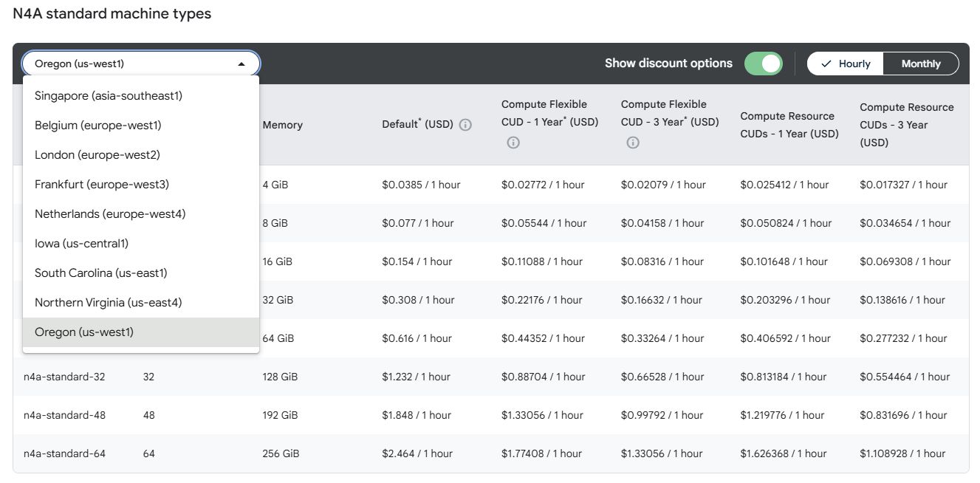Image resolution: width=980 pixels, height=483 pixels.
Task: Choose London (europe-west2) option
Action: [97, 155]
